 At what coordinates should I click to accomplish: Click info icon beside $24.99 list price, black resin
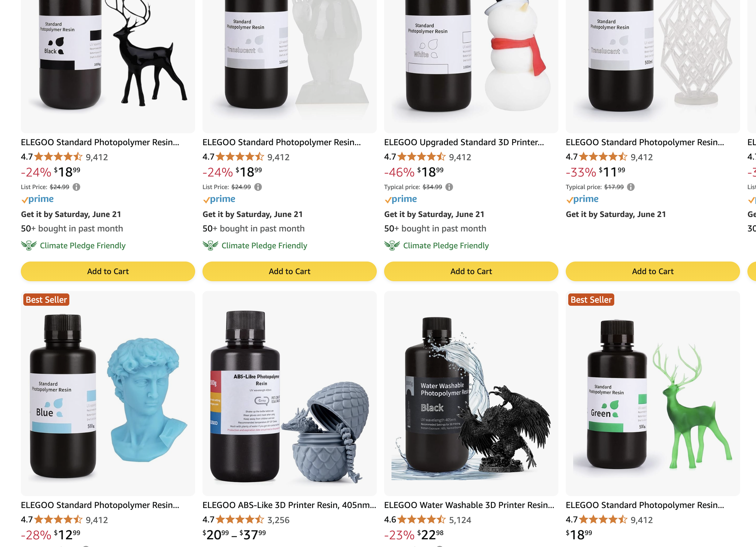tap(76, 187)
